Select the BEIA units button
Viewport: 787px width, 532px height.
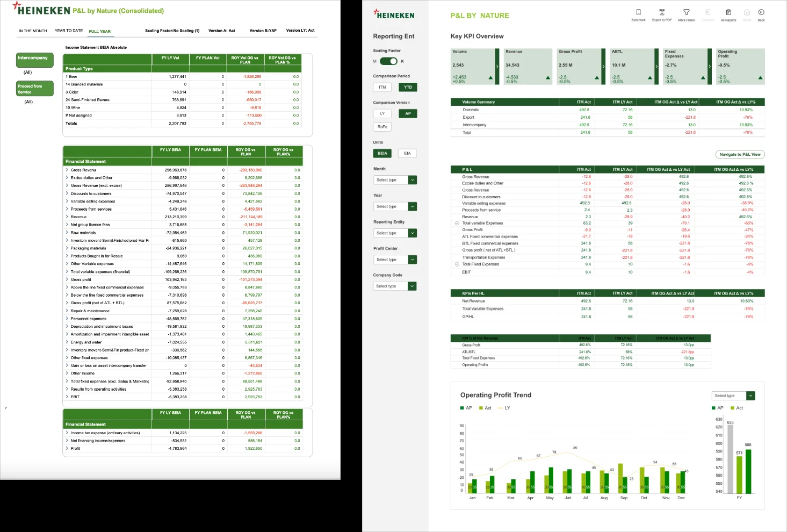(x=382, y=153)
